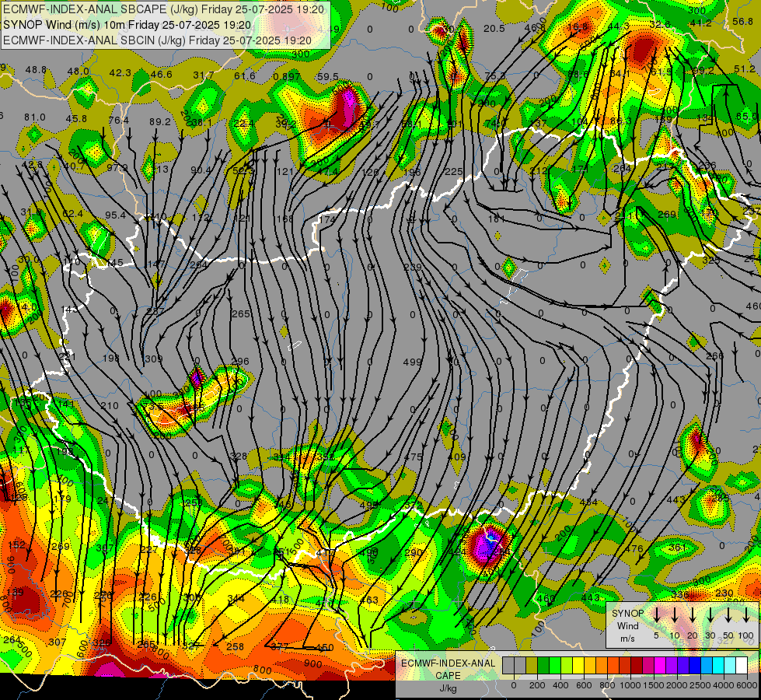Screen dimensions: 761x700
Task: Click the 100 m/s wind arrow in legend
Action: 746,615
